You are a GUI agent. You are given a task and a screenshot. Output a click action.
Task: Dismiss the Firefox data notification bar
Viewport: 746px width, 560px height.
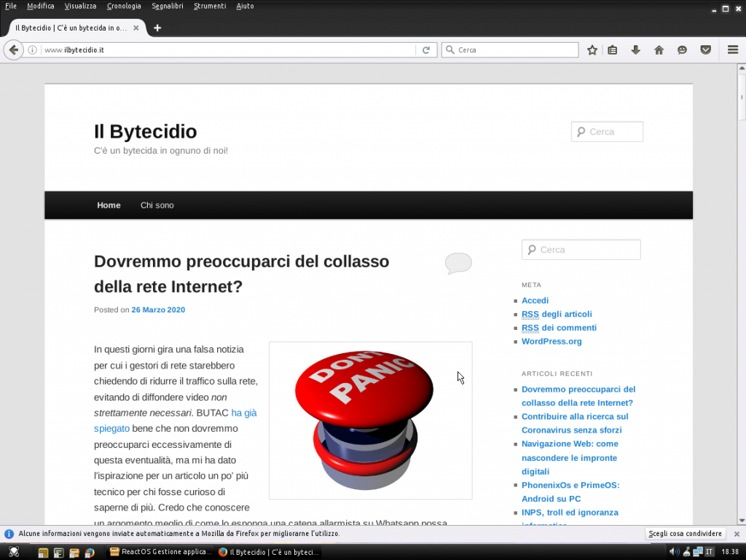point(737,534)
